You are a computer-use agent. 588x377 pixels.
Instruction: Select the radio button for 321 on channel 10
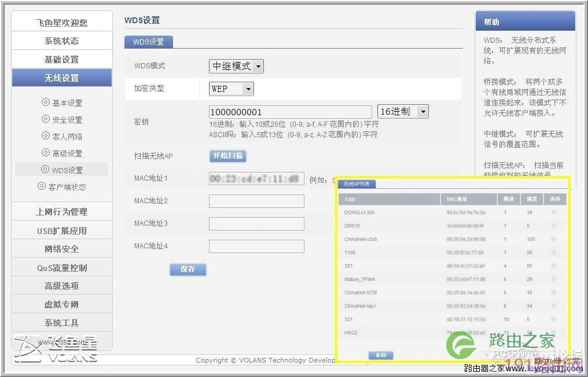554,319
